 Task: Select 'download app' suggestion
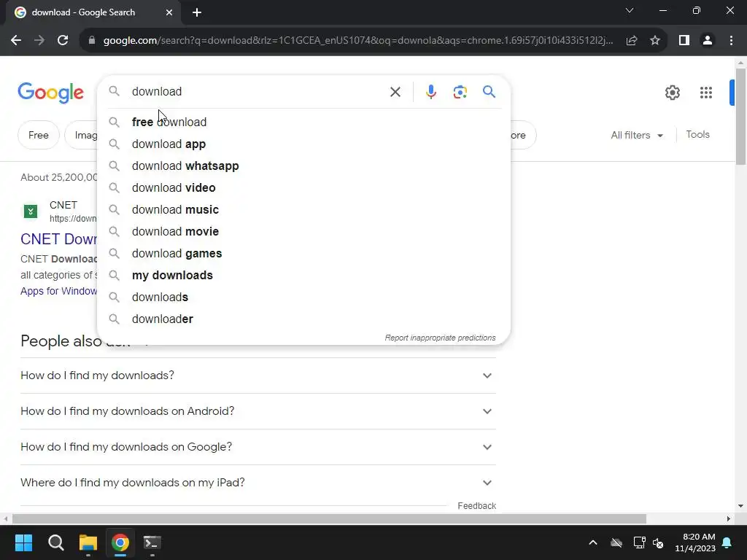(303, 144)
